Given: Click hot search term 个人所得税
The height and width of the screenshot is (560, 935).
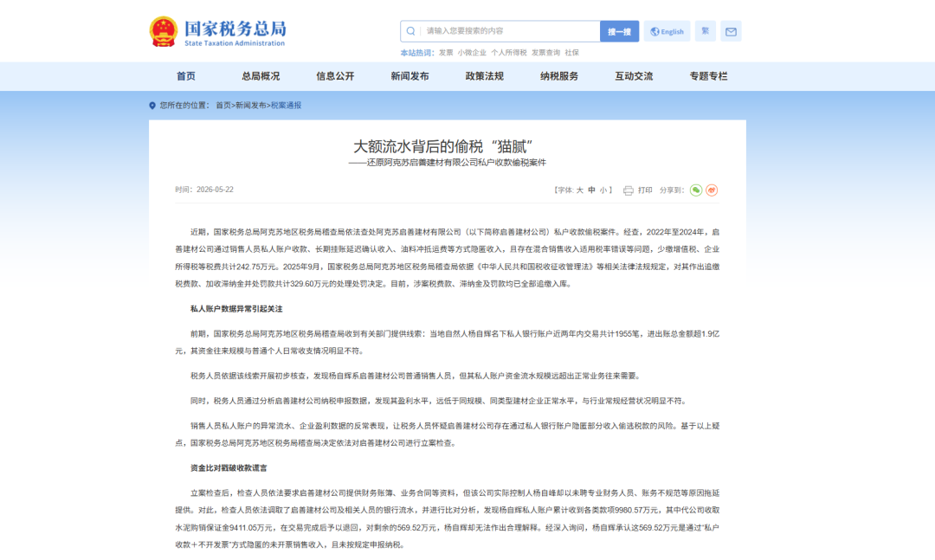Looking at the screenshot, I should coord(509,53).
